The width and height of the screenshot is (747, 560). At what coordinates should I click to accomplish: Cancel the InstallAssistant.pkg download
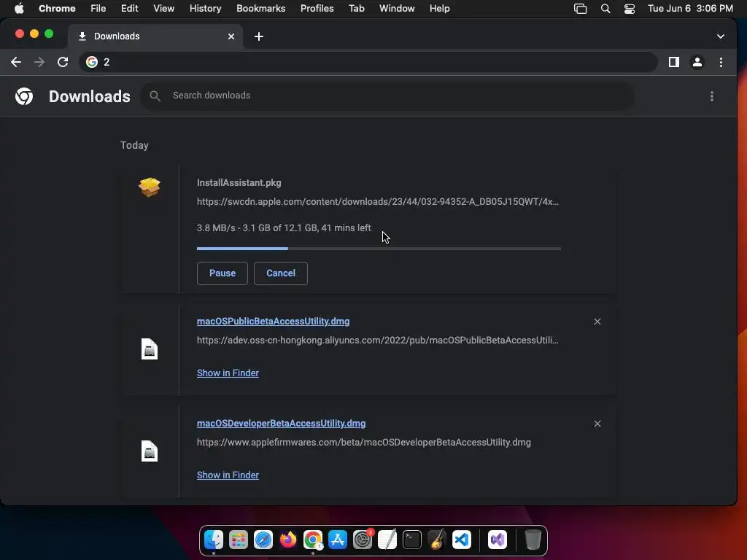(281, 273)
